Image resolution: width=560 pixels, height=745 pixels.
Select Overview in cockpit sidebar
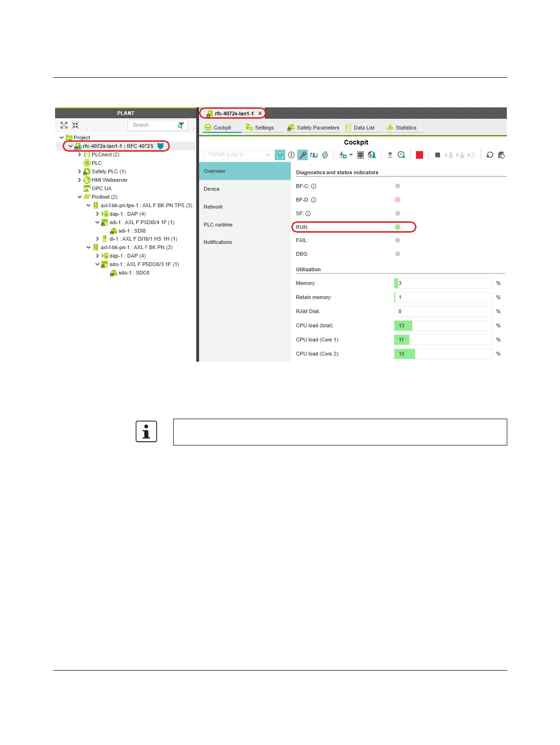245,171
